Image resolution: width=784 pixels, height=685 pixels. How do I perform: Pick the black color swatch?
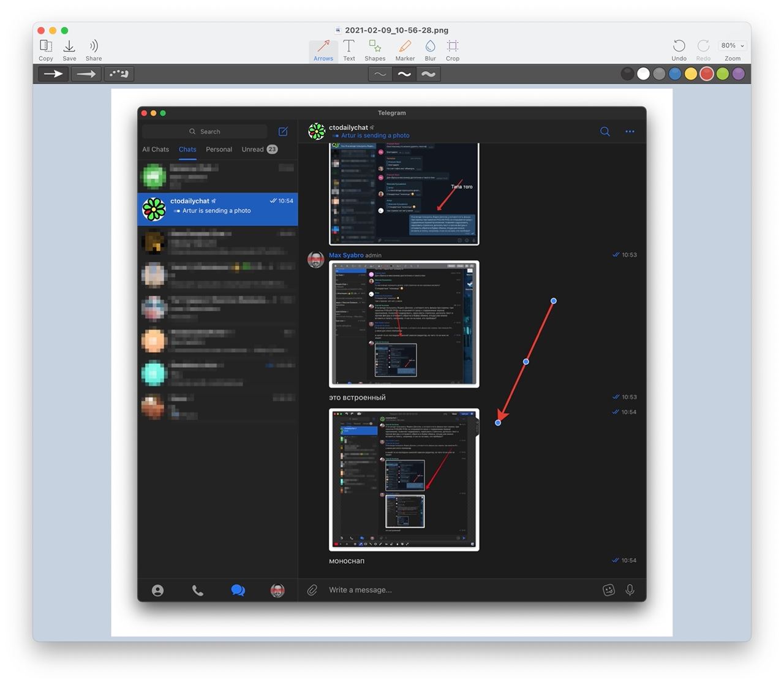627,74
